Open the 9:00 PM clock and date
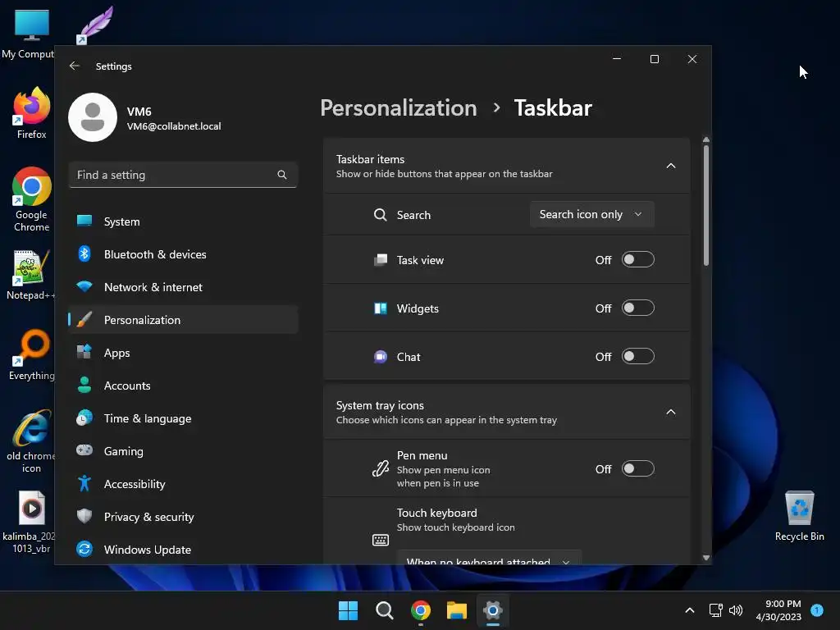 pos(778,610)
